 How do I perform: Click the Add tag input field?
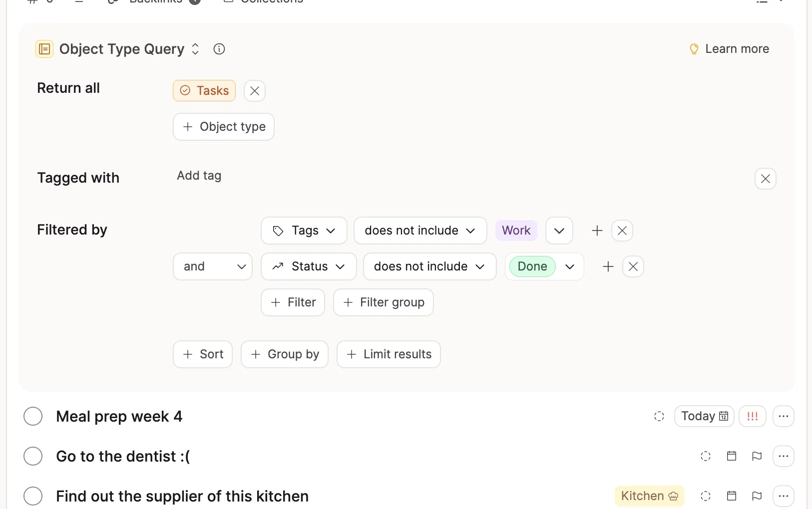coord(199,176)
